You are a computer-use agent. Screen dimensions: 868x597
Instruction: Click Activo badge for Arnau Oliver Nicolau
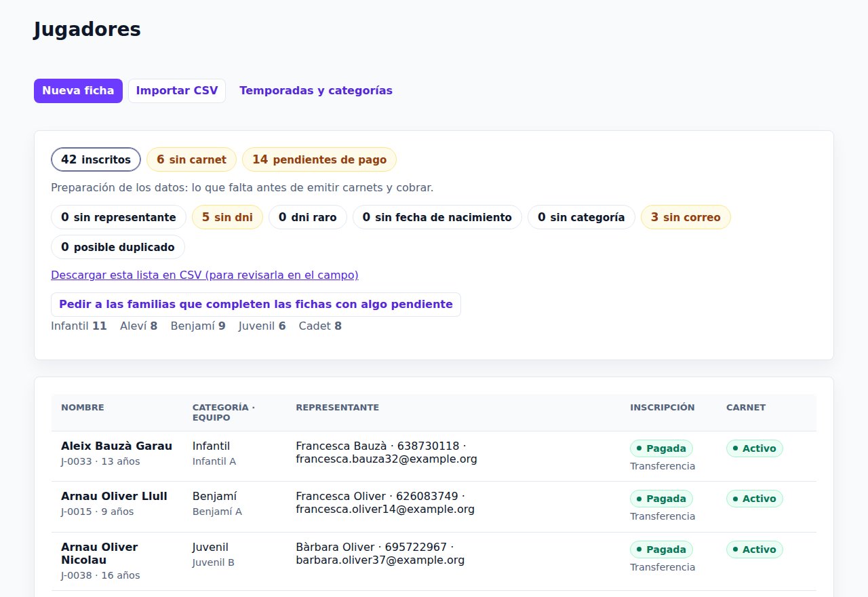pos(755,550)
